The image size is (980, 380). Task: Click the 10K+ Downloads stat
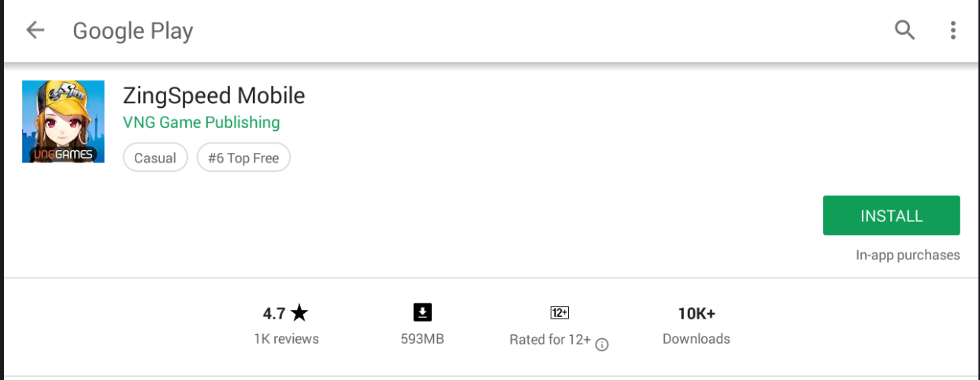[x=696, y=326]
